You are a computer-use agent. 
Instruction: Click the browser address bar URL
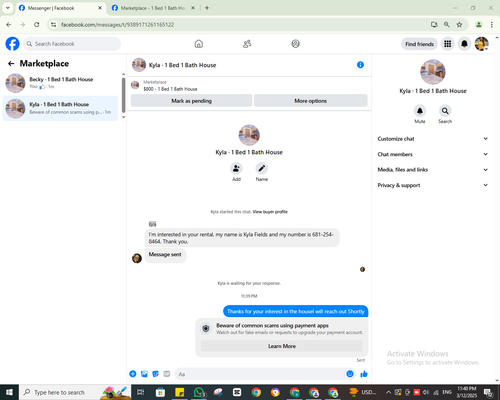click(x=117, y=24)
